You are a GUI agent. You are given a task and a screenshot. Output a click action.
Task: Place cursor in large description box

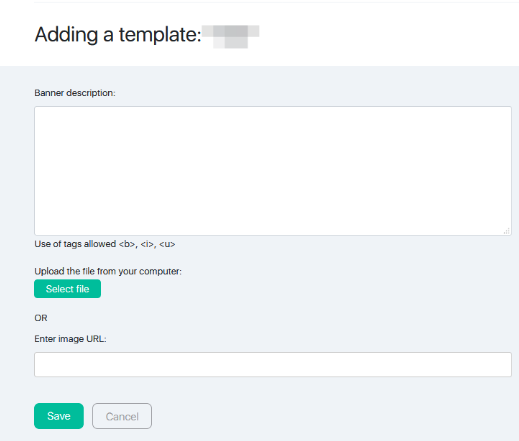[x=273, y=171]
